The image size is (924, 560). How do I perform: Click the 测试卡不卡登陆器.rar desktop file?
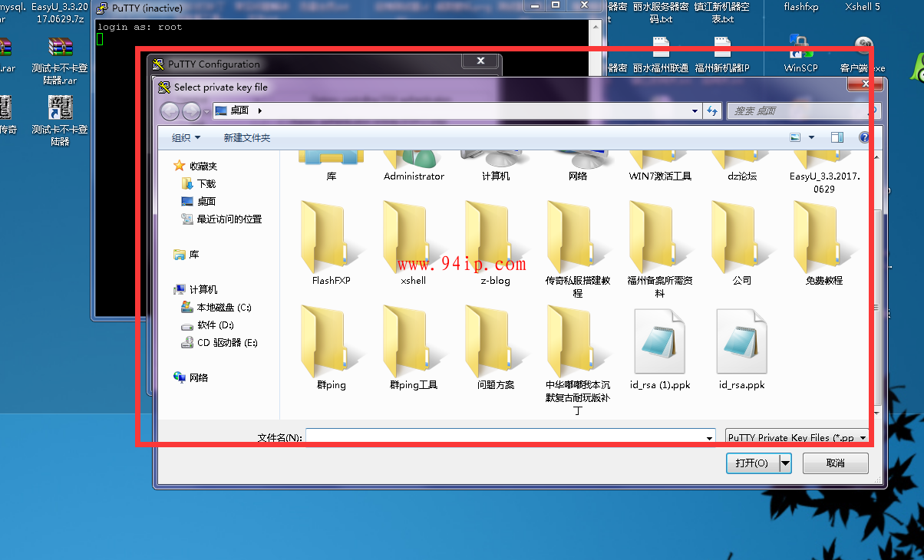click(x=60, y=60)
